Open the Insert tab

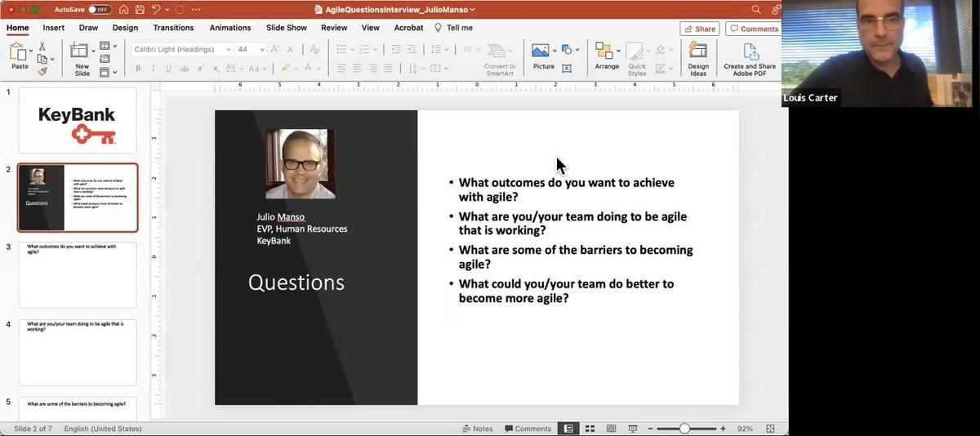click(x=54, y=28)
